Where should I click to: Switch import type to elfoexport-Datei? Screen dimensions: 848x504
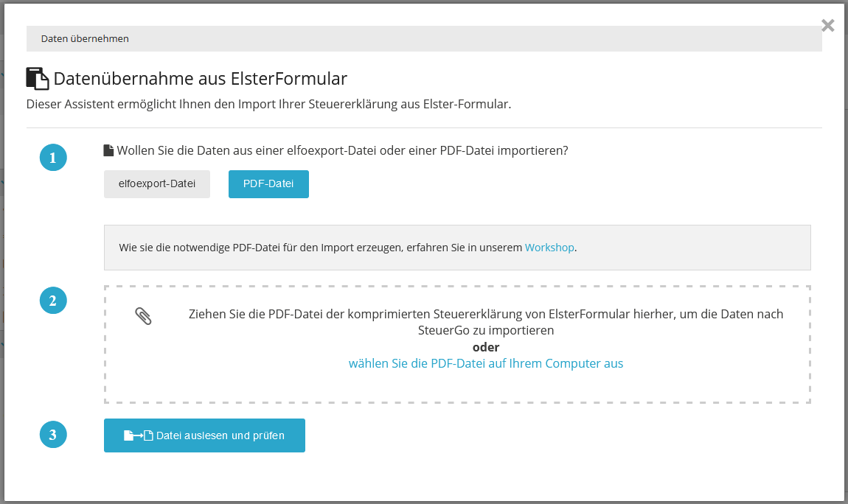coord(157,184)
